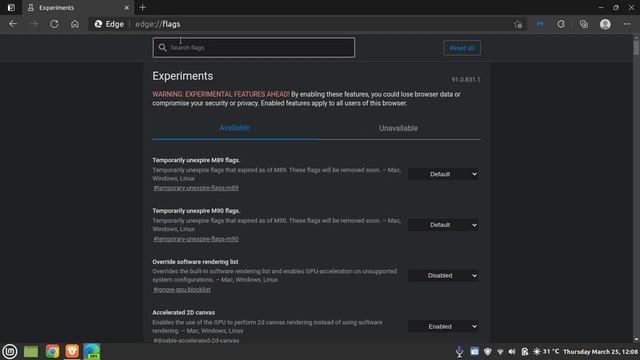This screenshot has width=640, height=360.
Task: Open dropdown for Temporarily unexpire M89 flags
Action: click(443, 174)
